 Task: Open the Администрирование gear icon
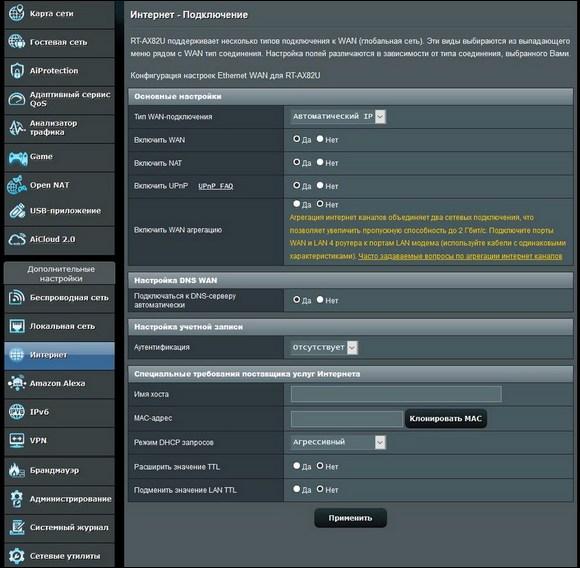coord(17,499)
